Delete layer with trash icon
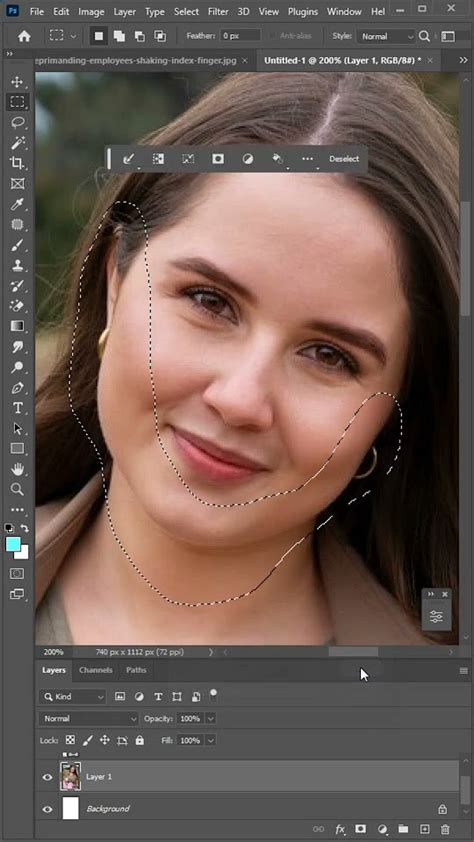 click(445, 830)
